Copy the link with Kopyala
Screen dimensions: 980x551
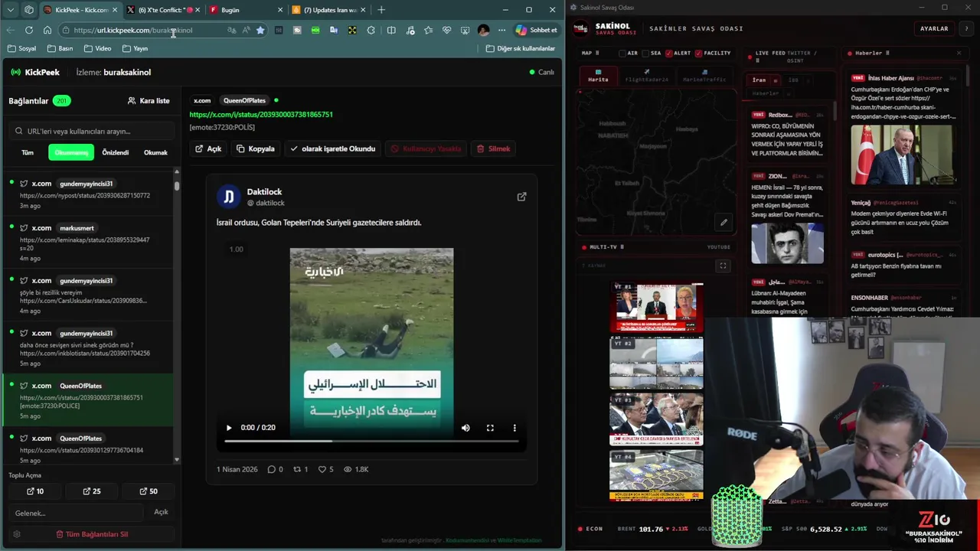tap(256, 148)
